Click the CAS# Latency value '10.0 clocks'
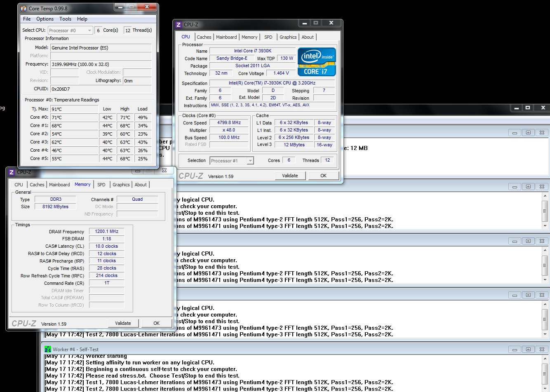 pyautogui.click(x=106, y=246)
